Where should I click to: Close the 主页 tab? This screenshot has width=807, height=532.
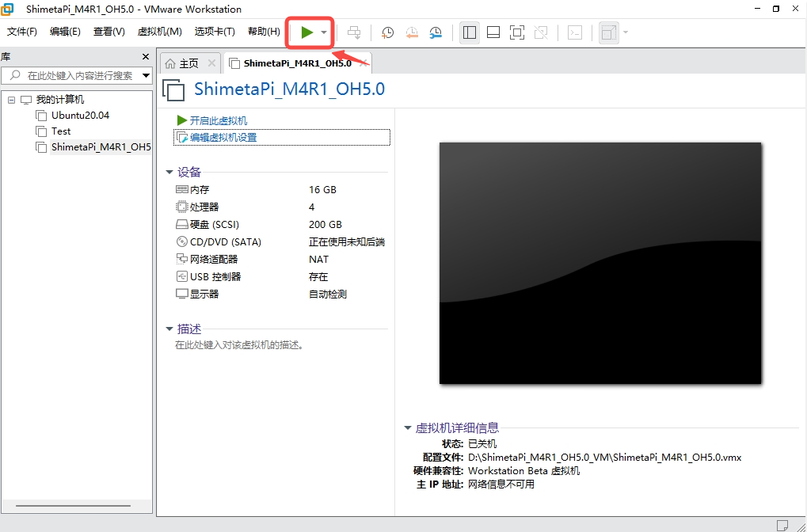click(211, 63)
